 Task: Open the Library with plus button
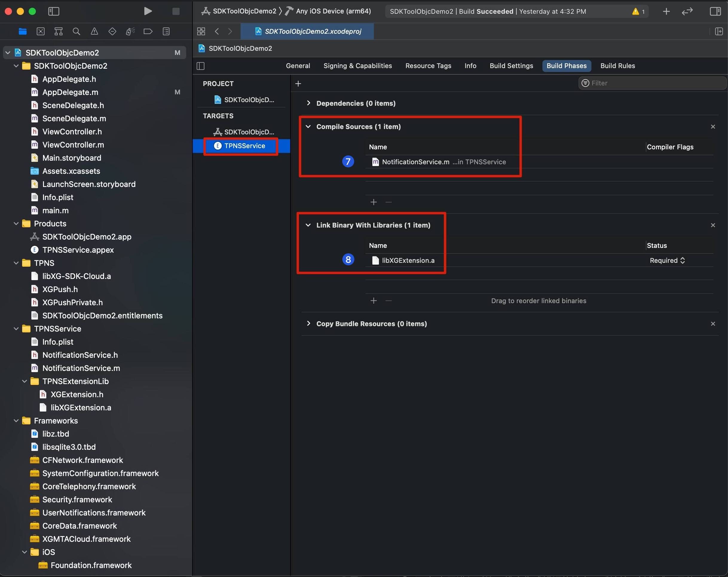(x=666, y=11)
